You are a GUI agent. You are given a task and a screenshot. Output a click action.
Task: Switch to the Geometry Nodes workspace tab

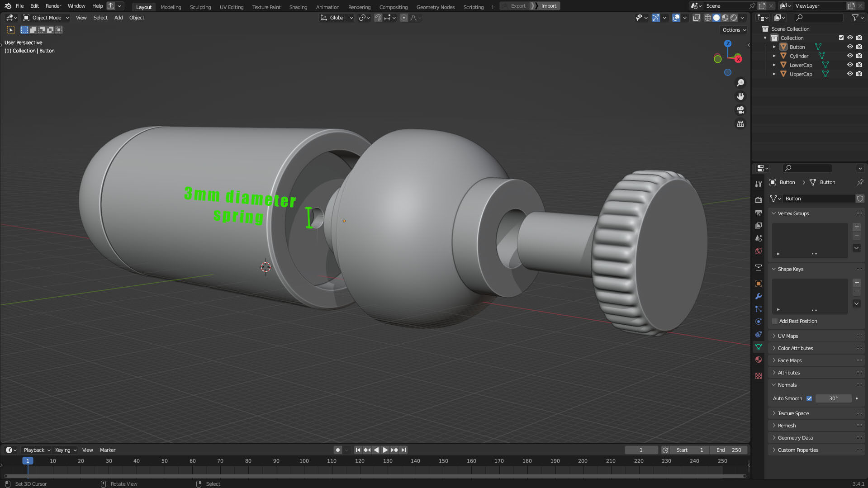coord(435,7)
